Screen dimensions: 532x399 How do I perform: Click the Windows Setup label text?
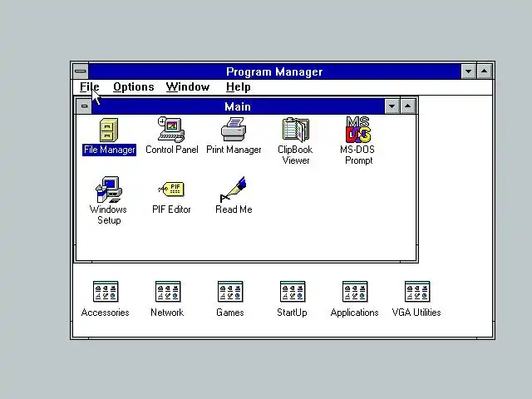point(109,214)
